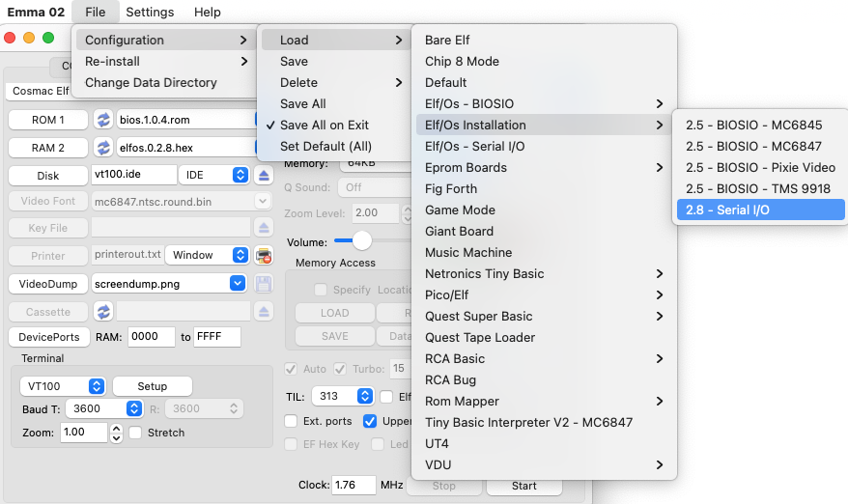Open the printer Window mode dropdown

tap(207, 255)
